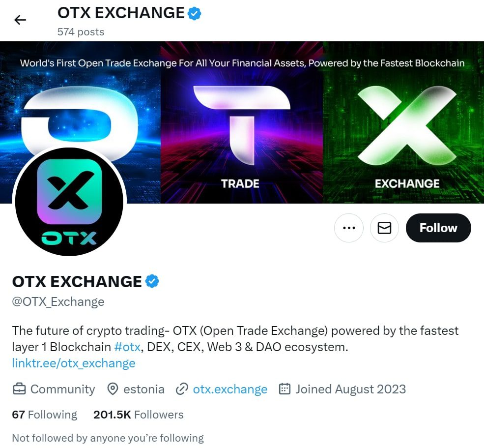The width and height of the screenshot is (484, 448).
Task: Click the @OTX_Exchange handle text
Action: (57, 302)
